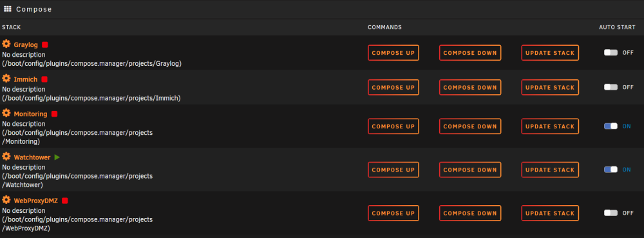This screenshot has height=238, width=644.
Task: Open the Watchtower gear settings icon
Action: [6, 157]
